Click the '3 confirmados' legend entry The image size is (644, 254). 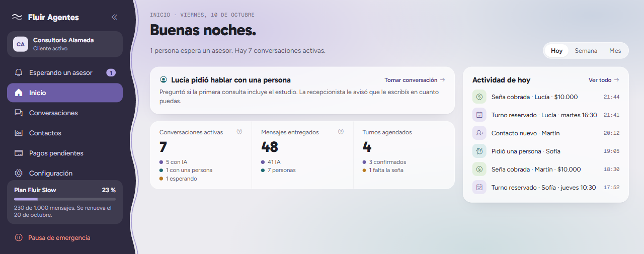coord(384,162)
